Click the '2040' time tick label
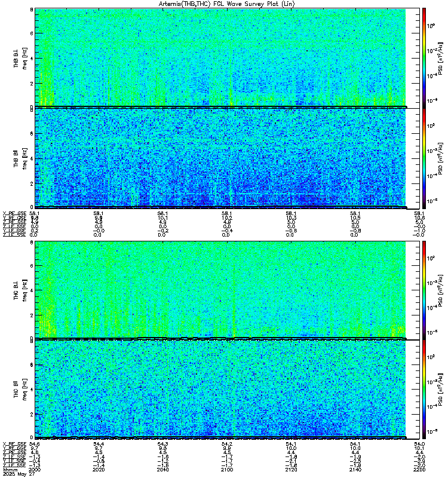Image resolution: width=448 pixels, height=478 pixels. click(x=162, y=470)
